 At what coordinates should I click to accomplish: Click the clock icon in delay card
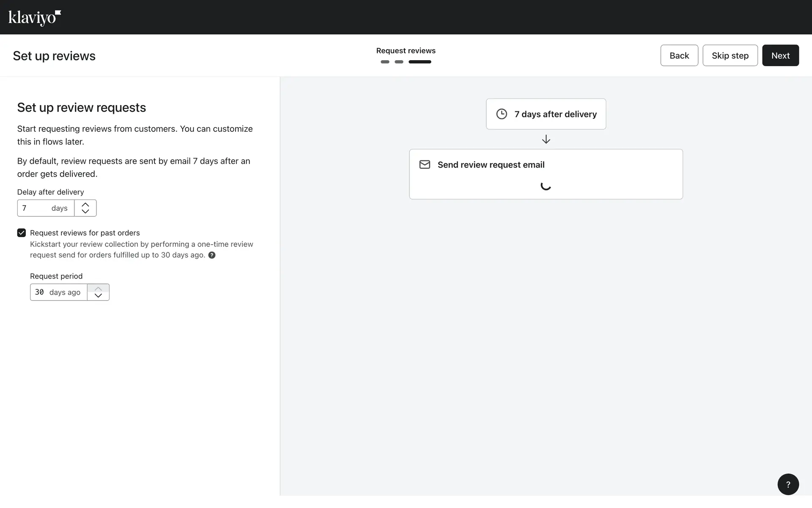[502, 114]
